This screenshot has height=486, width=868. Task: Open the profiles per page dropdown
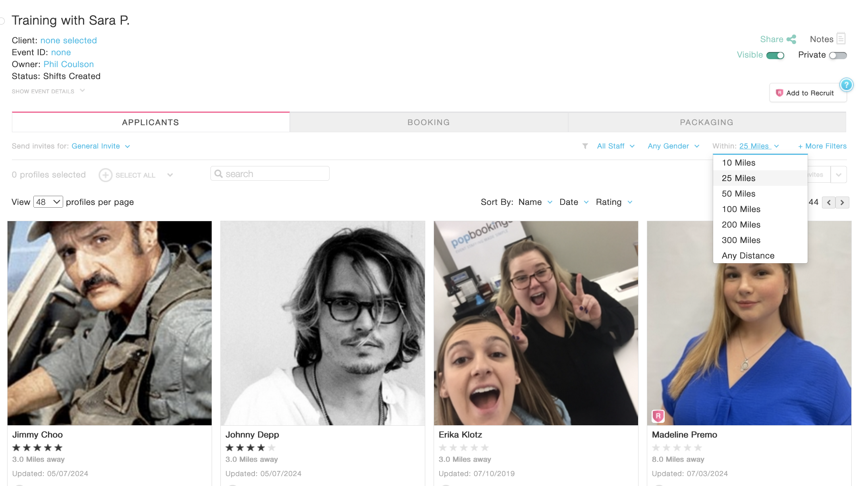pyautogui.click(x=48, y=202)
